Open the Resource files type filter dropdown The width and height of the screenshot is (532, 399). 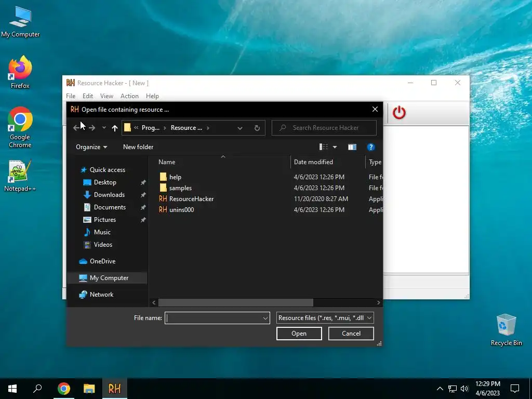coord(325,318)
